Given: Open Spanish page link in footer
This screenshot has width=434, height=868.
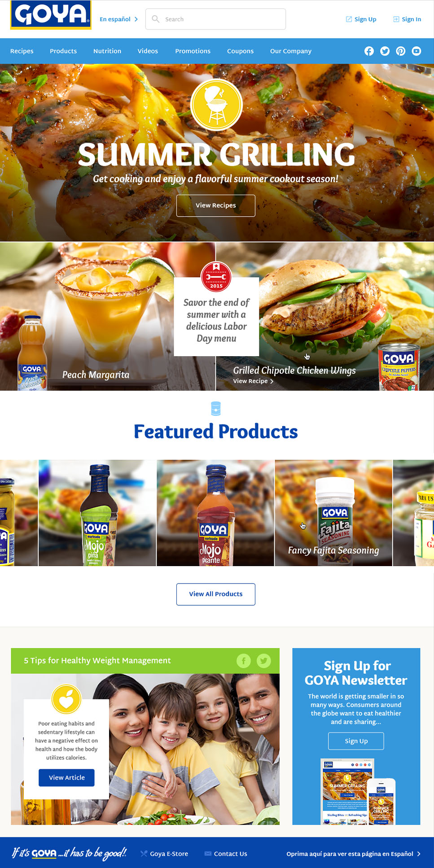Looking at the screenshot, I should click(x=353, y=854).
